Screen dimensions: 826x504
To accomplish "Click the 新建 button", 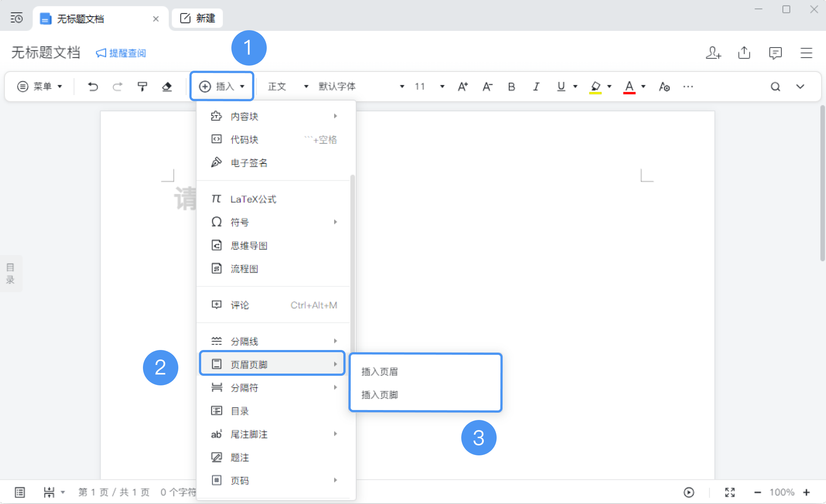I will [197, 18].
